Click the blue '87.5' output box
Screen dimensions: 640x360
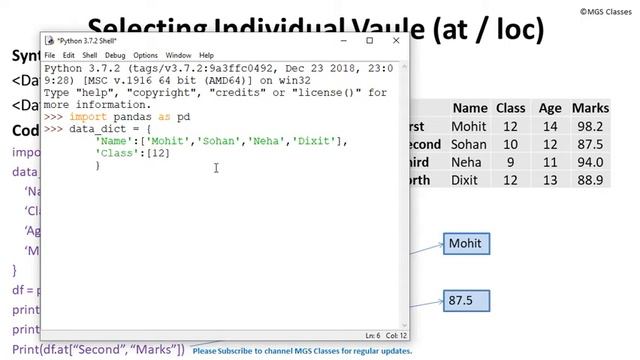click(466, 301)
